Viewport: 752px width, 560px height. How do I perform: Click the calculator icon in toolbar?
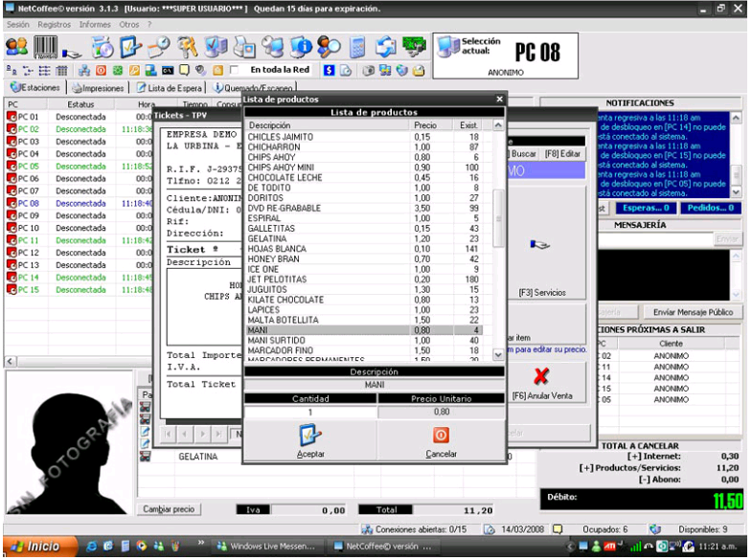click(x=357, y=47)
